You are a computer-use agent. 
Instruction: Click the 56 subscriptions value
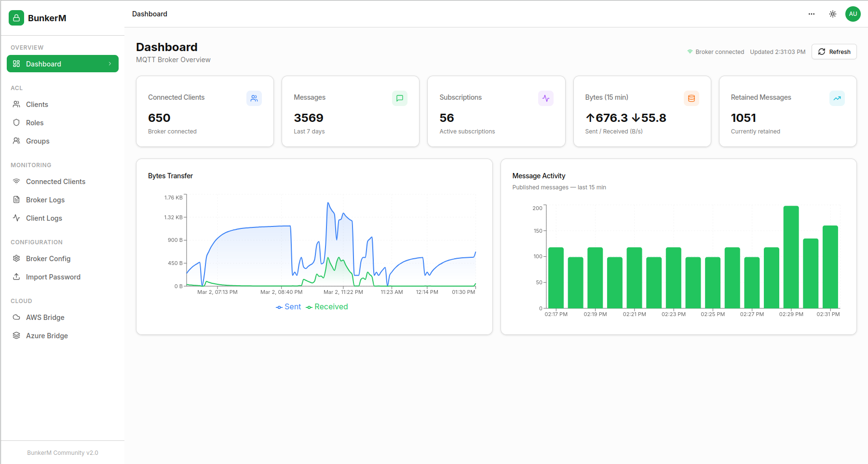pyautogui.click(x=447, y=118)
